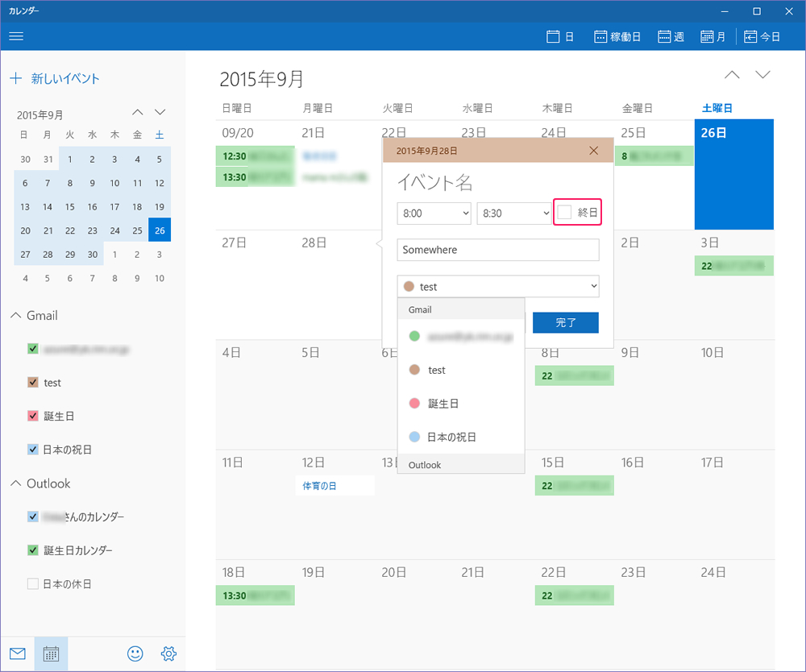Select day 15 in mini calendar
Viewport: 806px width, 672px height.
[x=70, y=206]
